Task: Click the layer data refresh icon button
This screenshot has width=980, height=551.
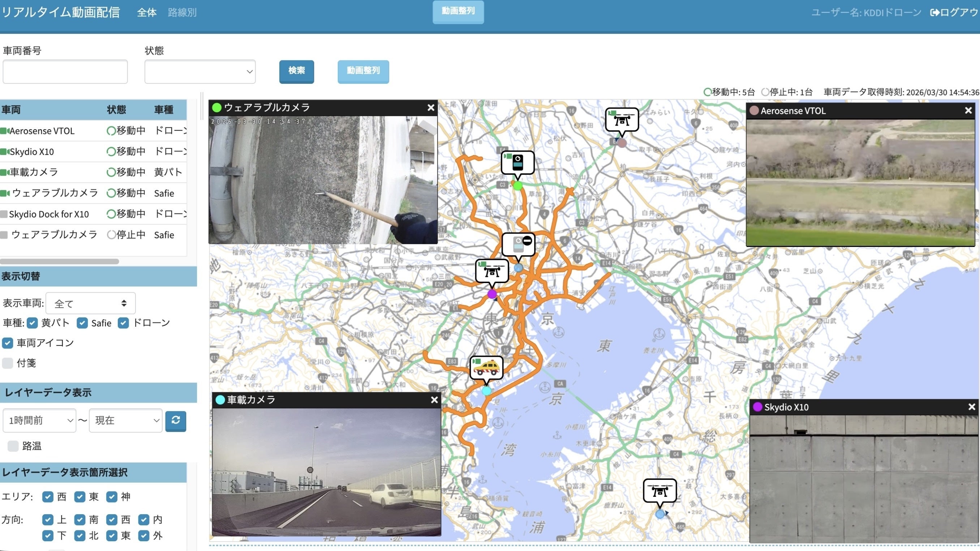Action: 176,421
